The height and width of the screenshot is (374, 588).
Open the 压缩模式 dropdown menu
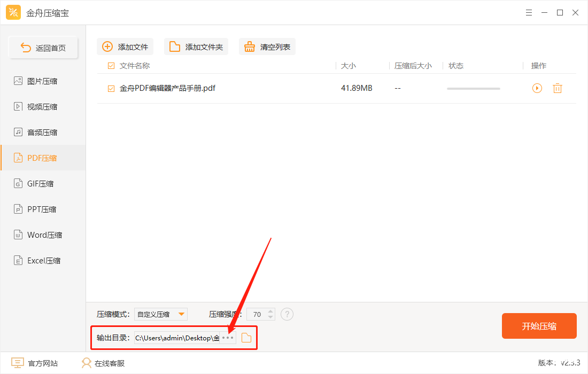[160, 314]
